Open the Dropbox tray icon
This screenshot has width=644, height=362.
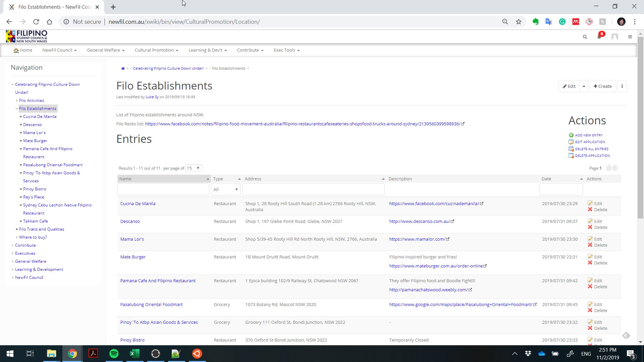(528, 354)
